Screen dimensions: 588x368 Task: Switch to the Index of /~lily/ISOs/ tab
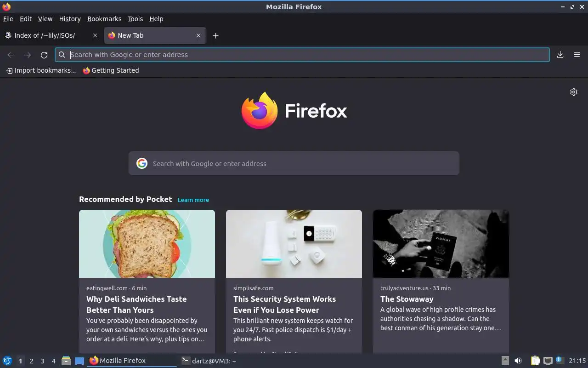coord(51,35)
